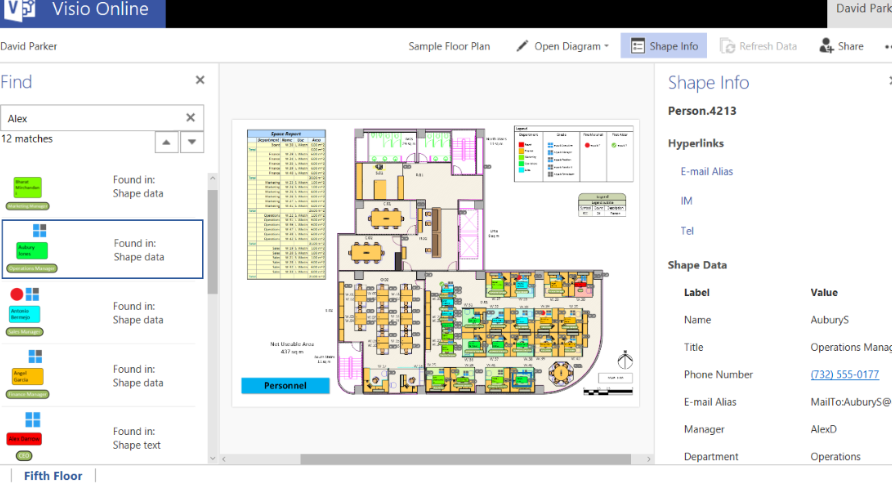This screenshot has width=892, height=485.
Task: Click the grid icon above Alex Darrow result
Action: [33, 420]
